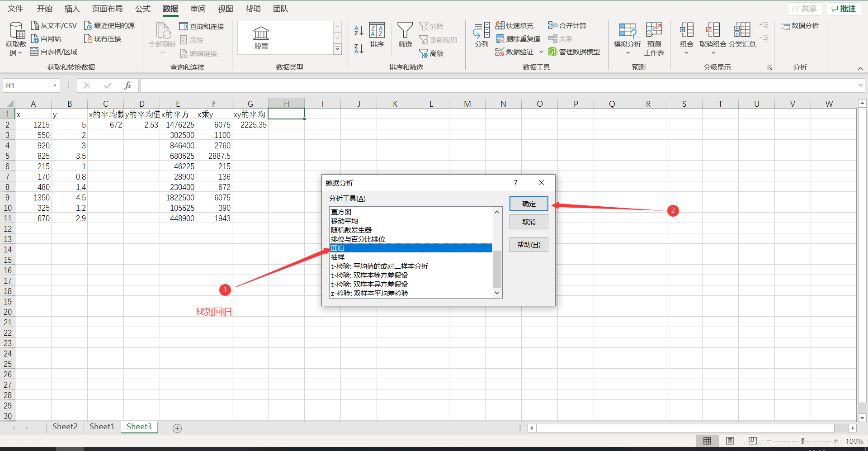Viewport: 868px width, 451px height.
Task: Click 快速填充 (Flash Fill)
Action: pos(515,25)
